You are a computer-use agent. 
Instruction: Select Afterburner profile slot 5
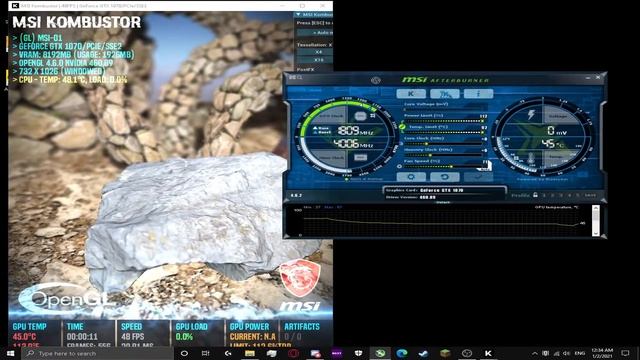coord(578,196)
